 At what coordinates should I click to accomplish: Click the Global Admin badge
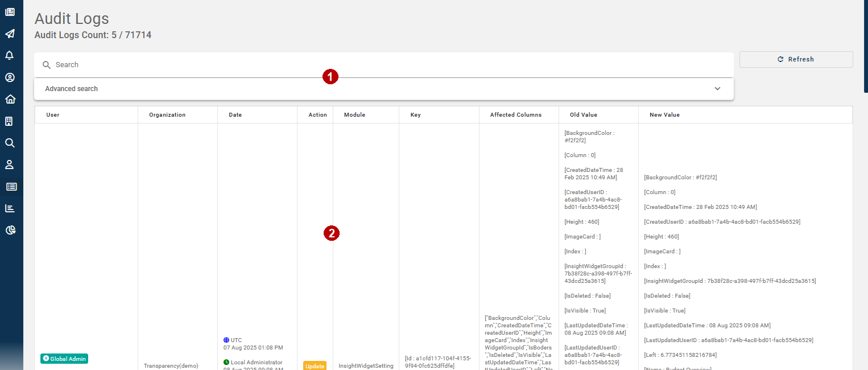(x=64, y=359)
